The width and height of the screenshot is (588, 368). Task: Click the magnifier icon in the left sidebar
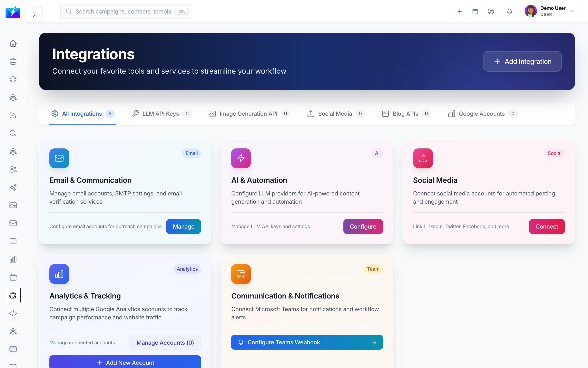pos(13,133)
